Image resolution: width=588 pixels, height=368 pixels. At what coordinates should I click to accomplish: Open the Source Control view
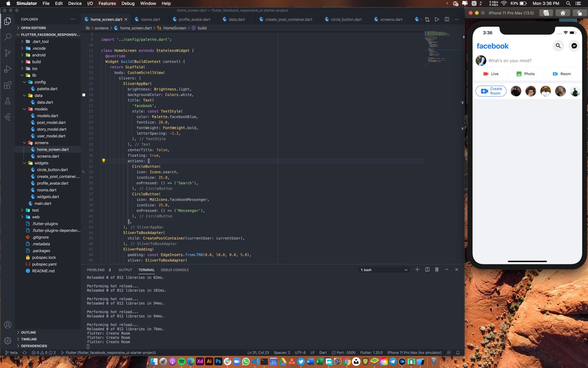tap(7, 53)
